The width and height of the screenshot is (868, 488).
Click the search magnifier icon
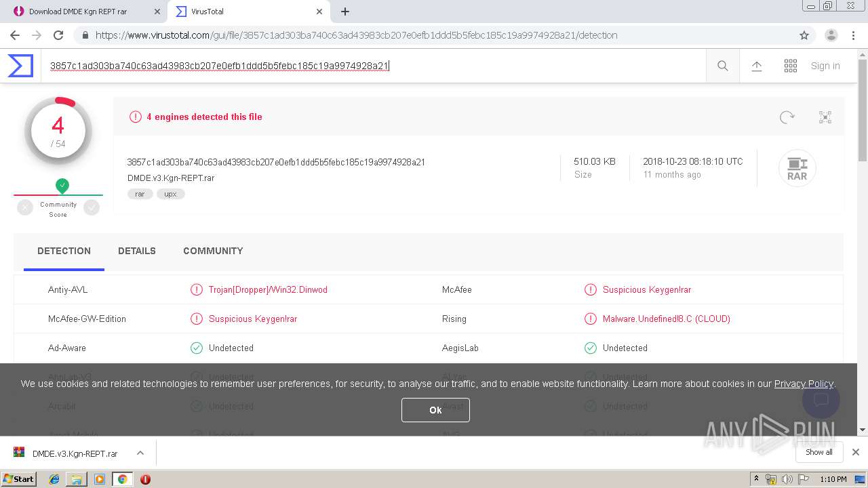723,66
